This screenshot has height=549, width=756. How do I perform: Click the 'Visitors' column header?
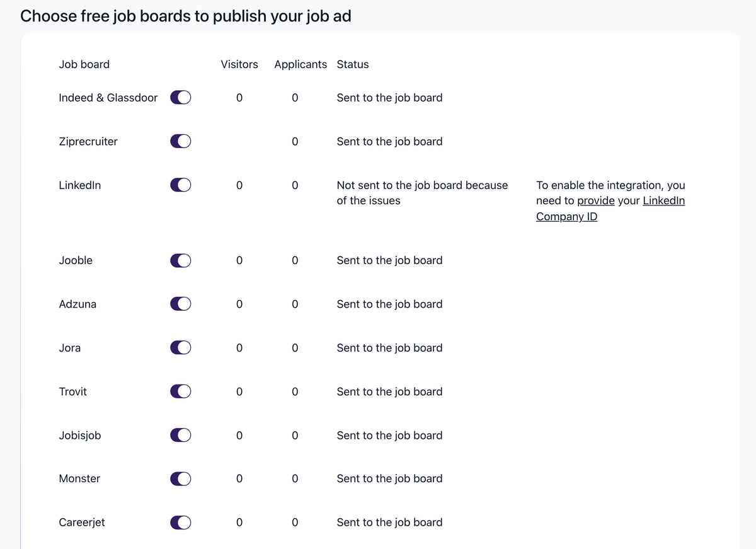[239, 64]
